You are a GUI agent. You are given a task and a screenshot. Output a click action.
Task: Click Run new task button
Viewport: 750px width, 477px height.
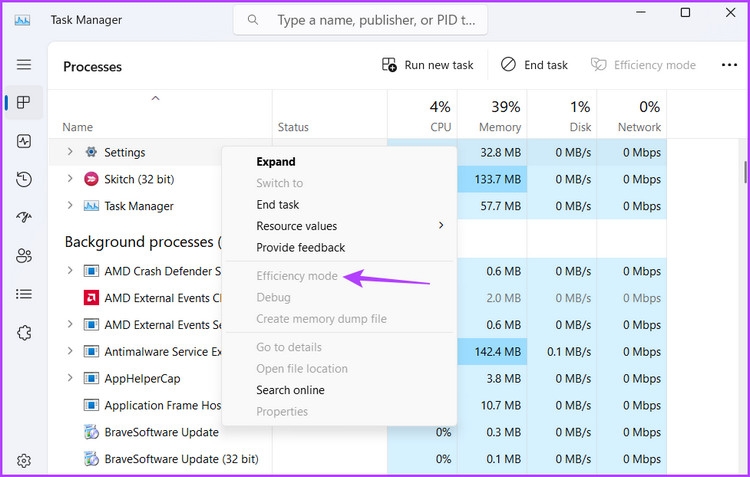click(428, 65)
